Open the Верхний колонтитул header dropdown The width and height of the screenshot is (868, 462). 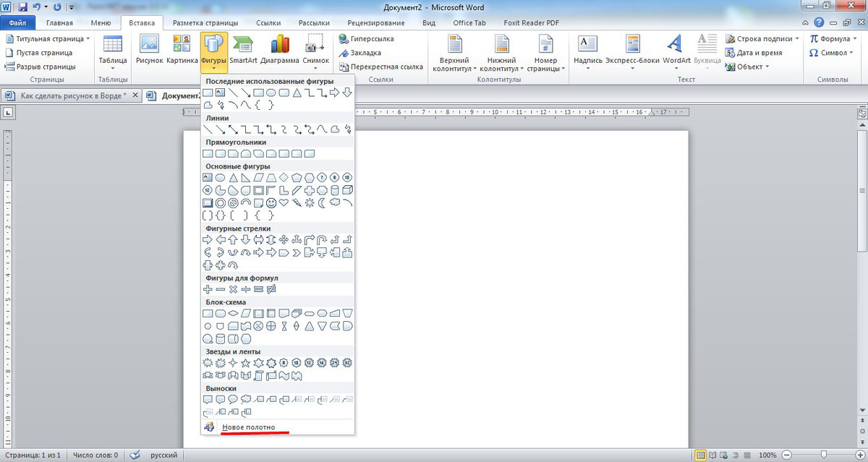tap(454, 65)
